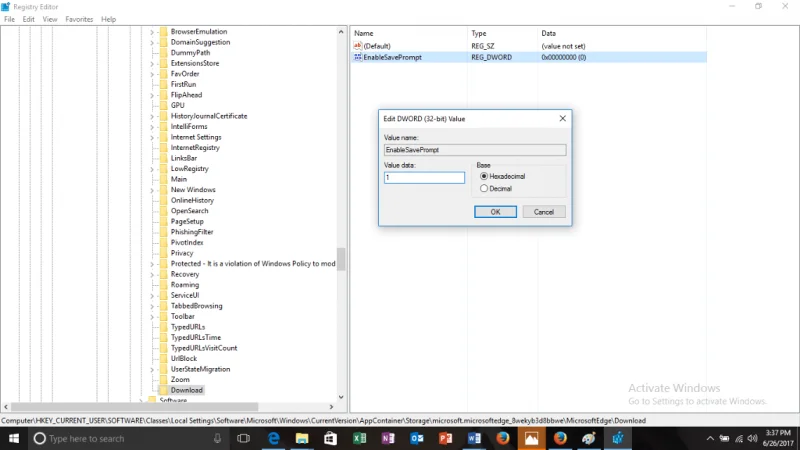
Task: Open the File menu
Action: coord(9,19)
